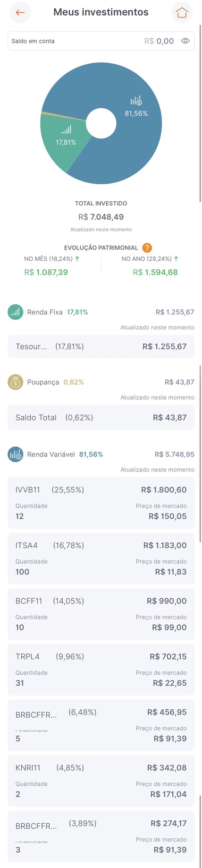Expand the IVVB11 asset card
This screenshot has height=868, width=202.
[x=101, y=503]
